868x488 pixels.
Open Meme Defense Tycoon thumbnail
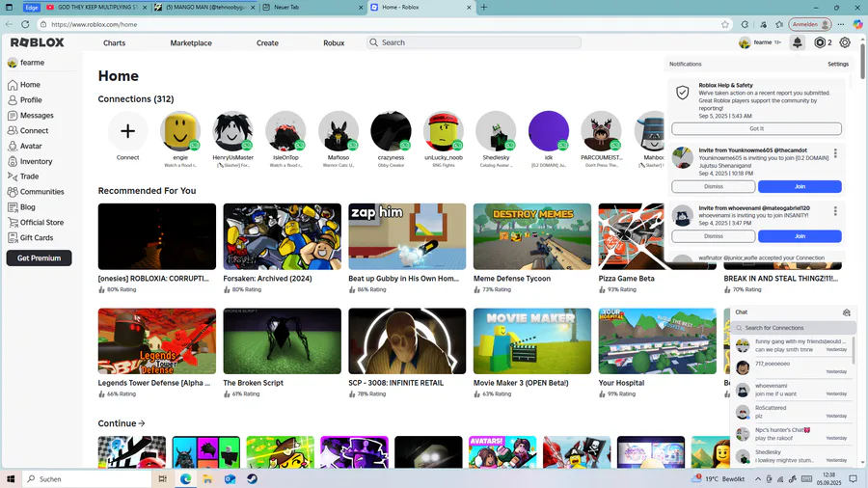pyautogui.click(x=532, y=236)
